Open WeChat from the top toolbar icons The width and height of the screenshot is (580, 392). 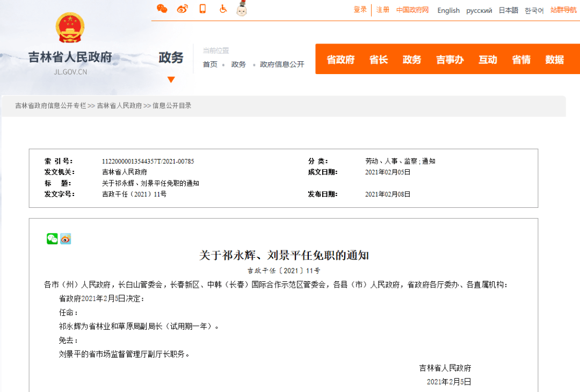(162, 9)
